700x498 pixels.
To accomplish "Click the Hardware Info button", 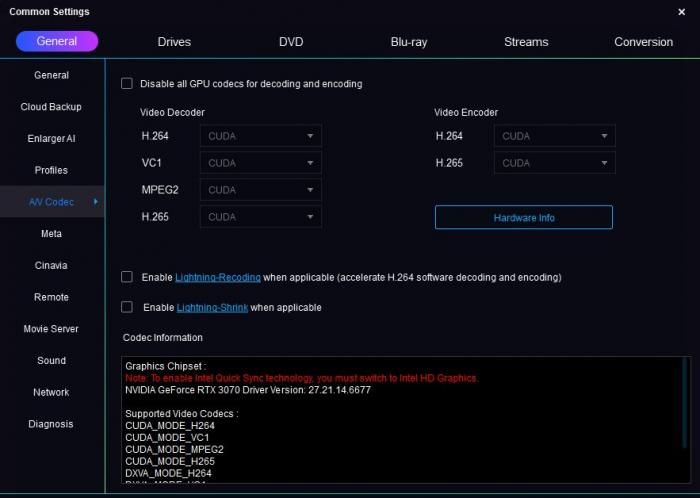I will [524, 218].
